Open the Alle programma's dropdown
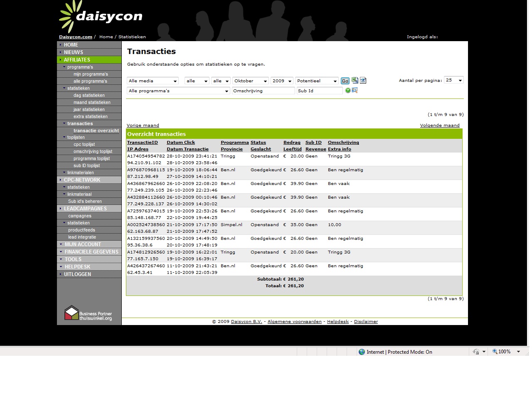The image size is (532, 409). coord(178,91)
